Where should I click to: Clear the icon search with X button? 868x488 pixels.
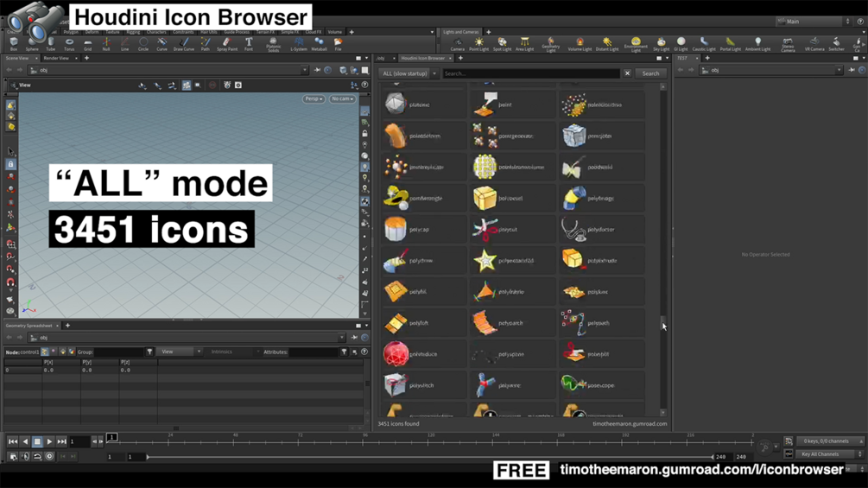pyautogui.click(x=627, y=73)
